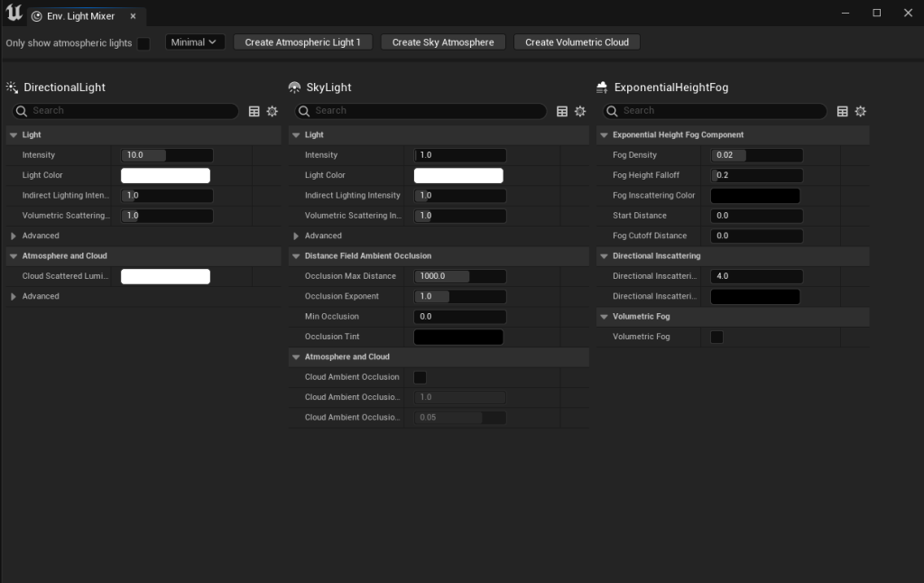Click DirectionalLight property matrix table icon

pos(254,111)
